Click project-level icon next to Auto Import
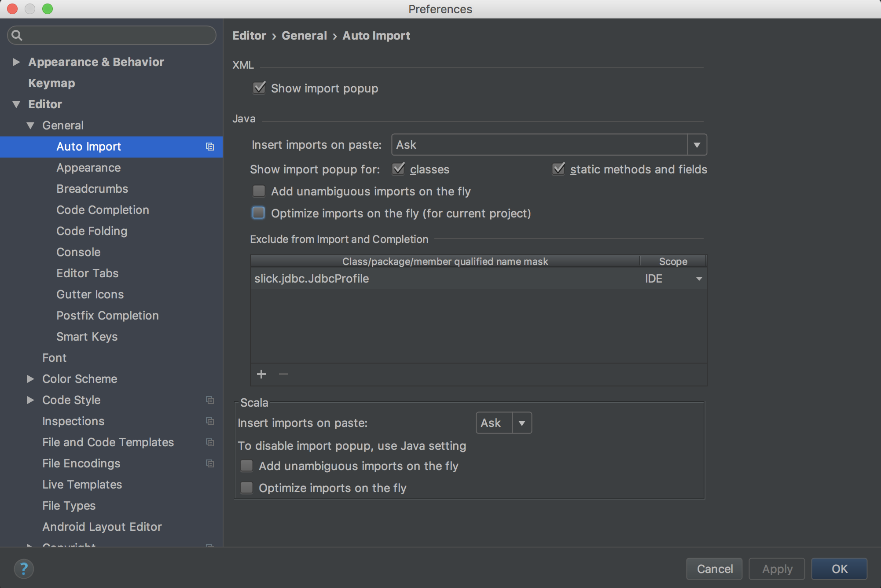Image resolution: width=881 pixels, height=588 pixels. click(210, 147)
